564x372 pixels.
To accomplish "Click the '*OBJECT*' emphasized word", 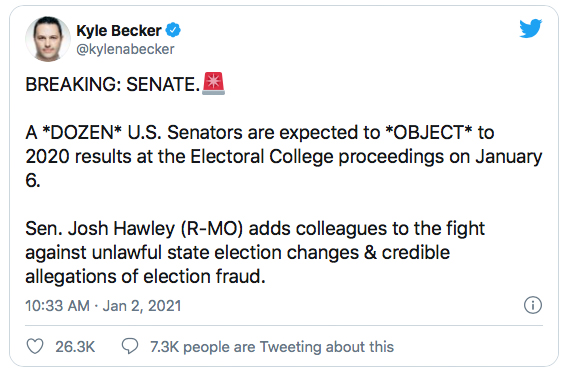I will coord(428,132).
